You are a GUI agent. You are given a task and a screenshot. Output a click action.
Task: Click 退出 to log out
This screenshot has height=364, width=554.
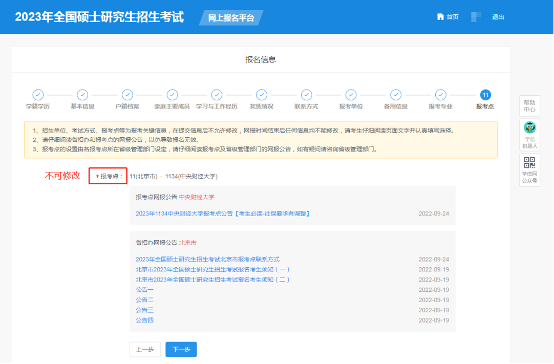pyautogui.click(x=498, y=17)
